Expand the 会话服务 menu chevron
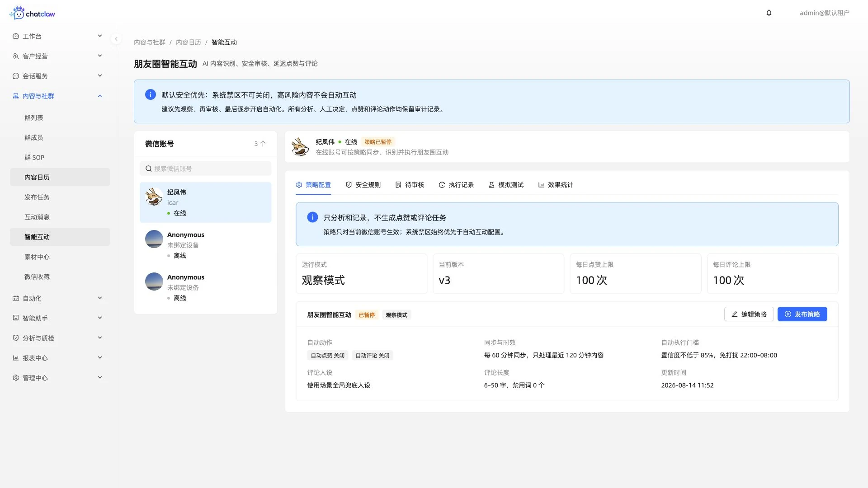Viewport: 868px width, 488px height. coord(100,76)
